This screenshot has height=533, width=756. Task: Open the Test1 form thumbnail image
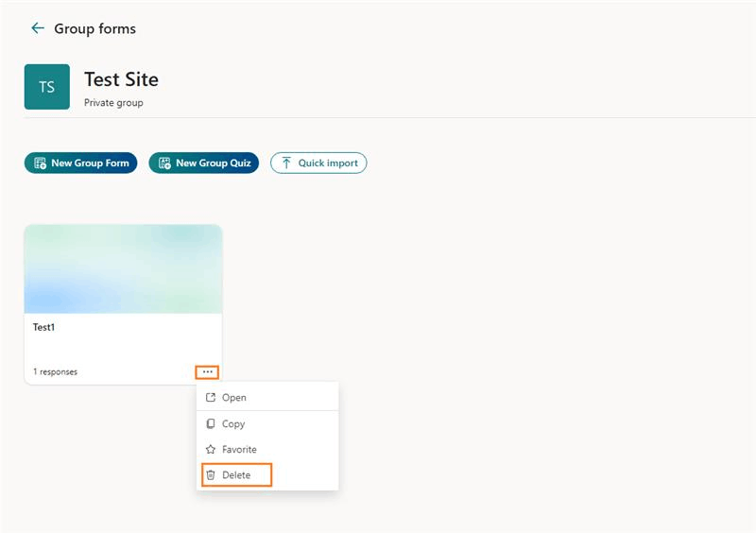click(124, 268)
